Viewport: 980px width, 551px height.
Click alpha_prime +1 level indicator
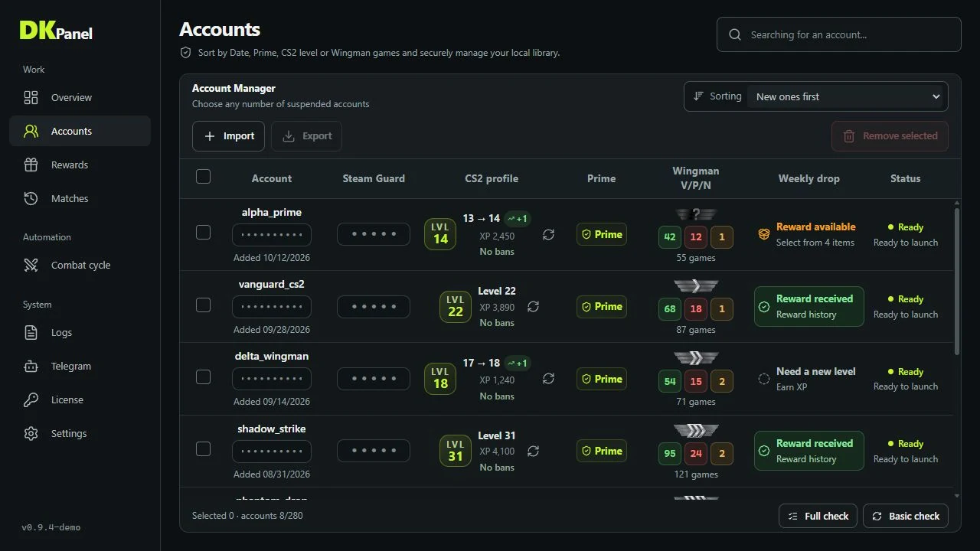click(x=517, y=219)
